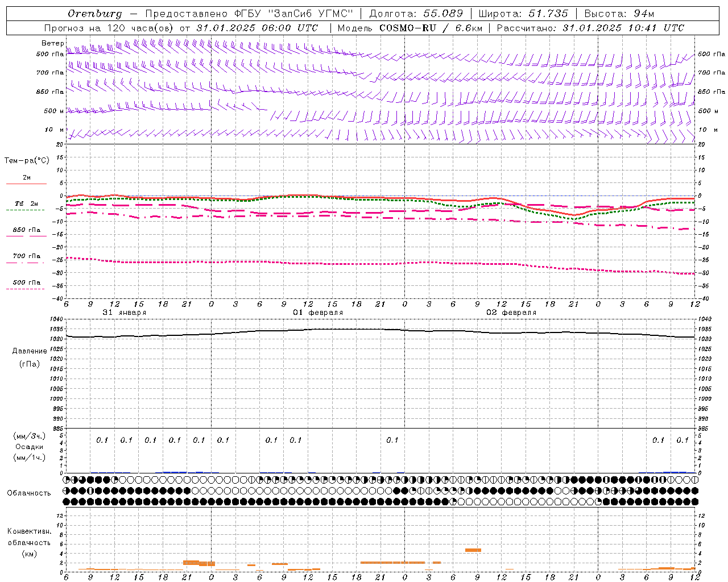728x582 pixels.
Task: Click the 02 февраля date label
Action: click(x=511, y=313)
